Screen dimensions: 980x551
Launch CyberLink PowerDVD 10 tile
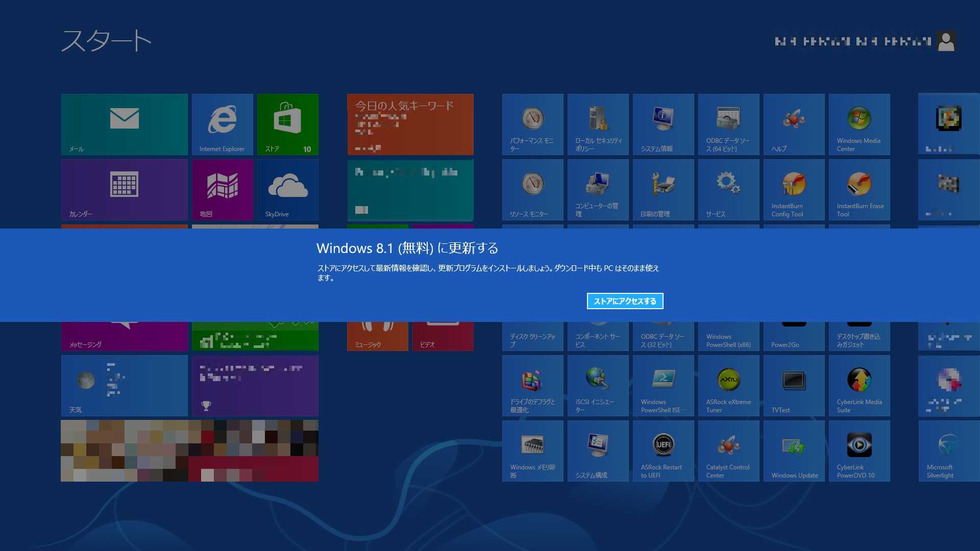(860, 451)
